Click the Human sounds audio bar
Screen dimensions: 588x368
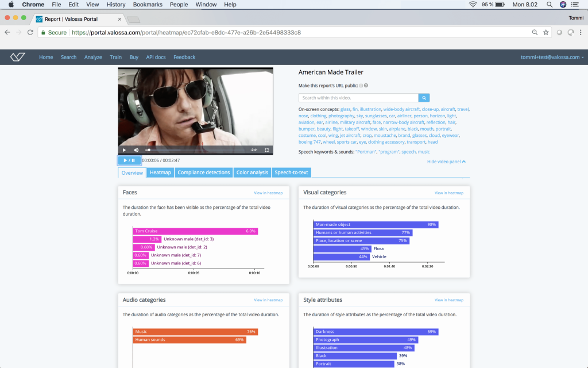click(x=189, y=340)
